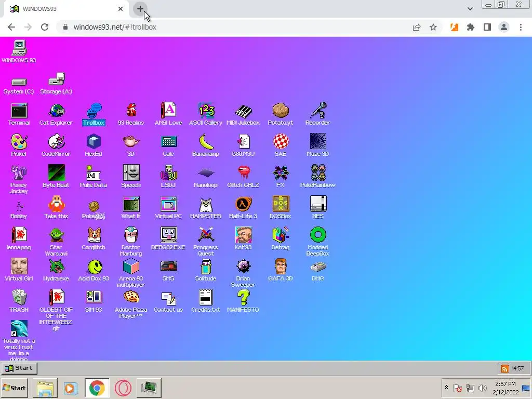Open Windows 93 Start menu

[x=19, y=368]
